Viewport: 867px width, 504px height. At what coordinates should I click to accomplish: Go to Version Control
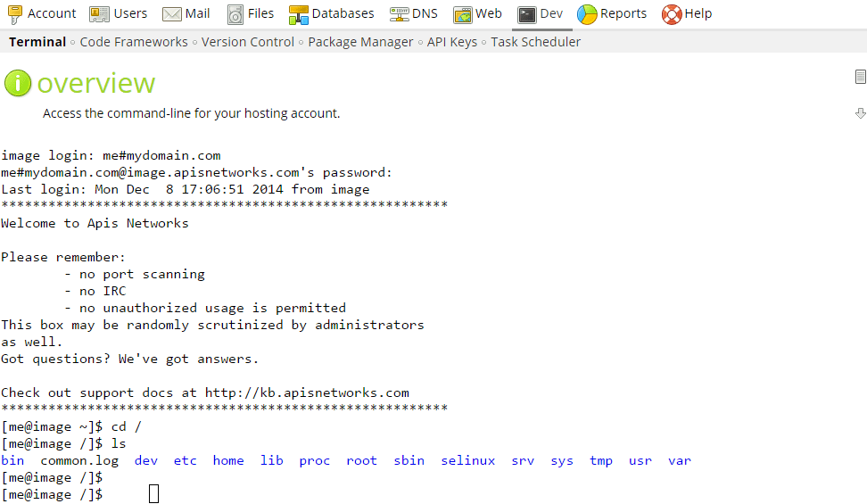tap(248, 42)
